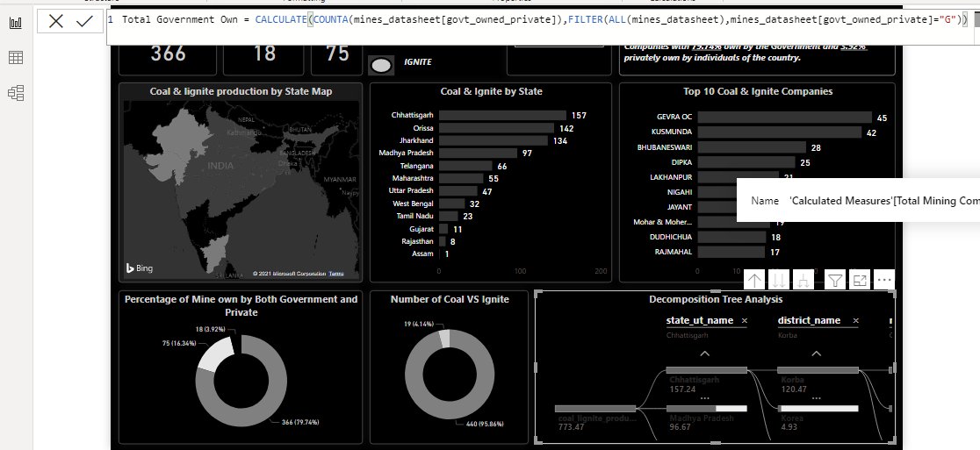This screenshot has height=450, width=980.
Task: Select the RAJMAHAL company bar
Action: coord(731,252)
